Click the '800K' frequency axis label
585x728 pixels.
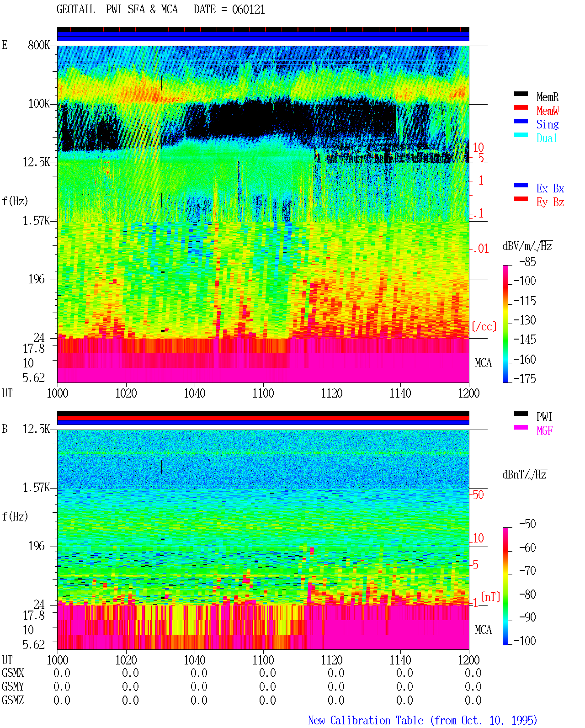(39, 45)
